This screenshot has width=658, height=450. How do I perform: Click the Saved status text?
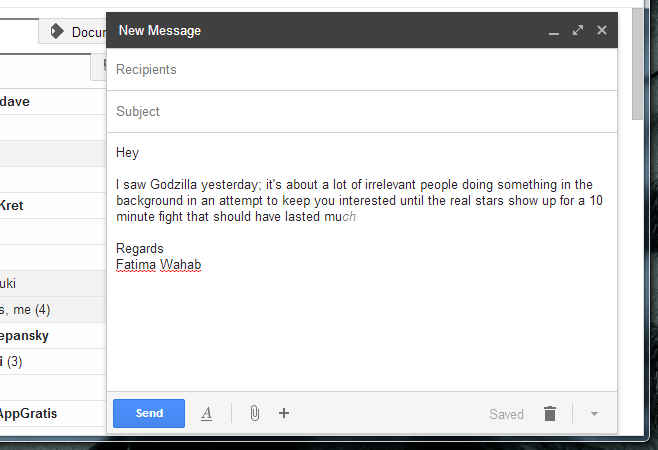[x=506, y=414]
